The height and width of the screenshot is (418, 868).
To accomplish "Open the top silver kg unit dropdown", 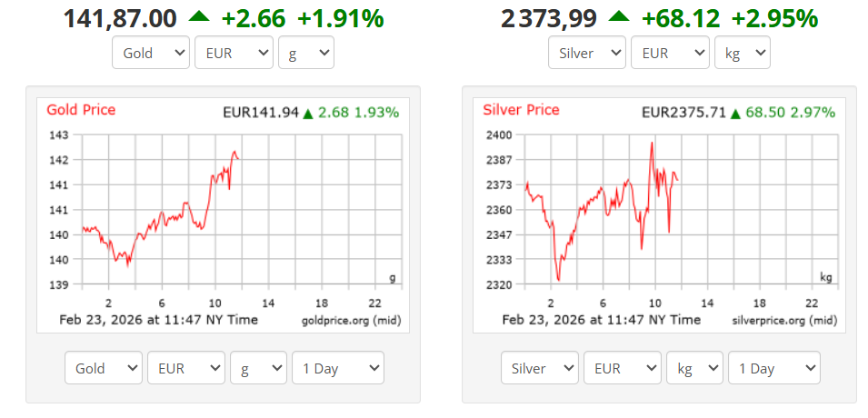I will [743, 53].
